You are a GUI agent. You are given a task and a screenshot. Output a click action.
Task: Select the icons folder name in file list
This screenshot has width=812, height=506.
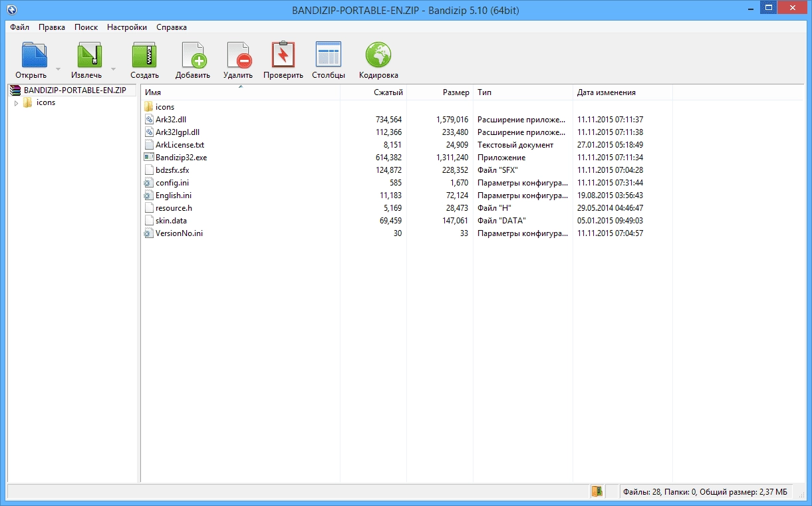(165, 107)
